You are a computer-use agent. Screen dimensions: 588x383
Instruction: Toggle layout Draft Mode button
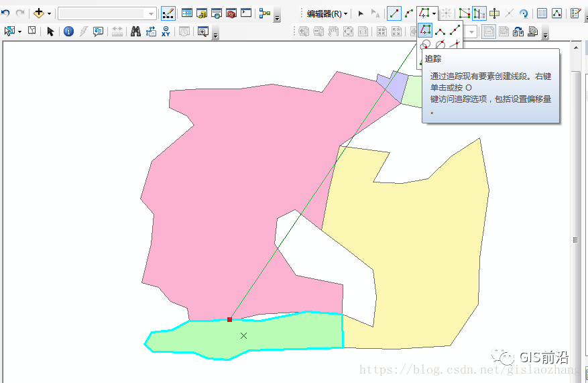(x=489, y=32)
